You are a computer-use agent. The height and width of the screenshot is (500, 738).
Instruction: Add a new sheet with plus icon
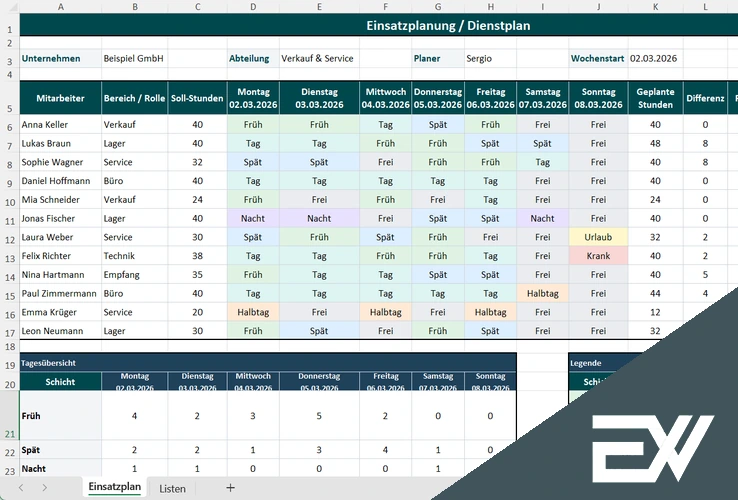(x=230, y=488)
